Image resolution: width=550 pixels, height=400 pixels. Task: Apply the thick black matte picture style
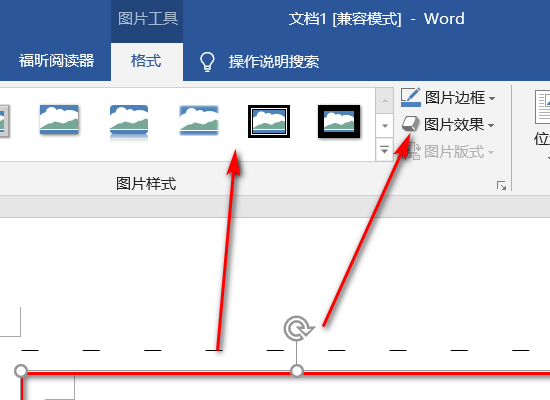[x=339, y=121]
